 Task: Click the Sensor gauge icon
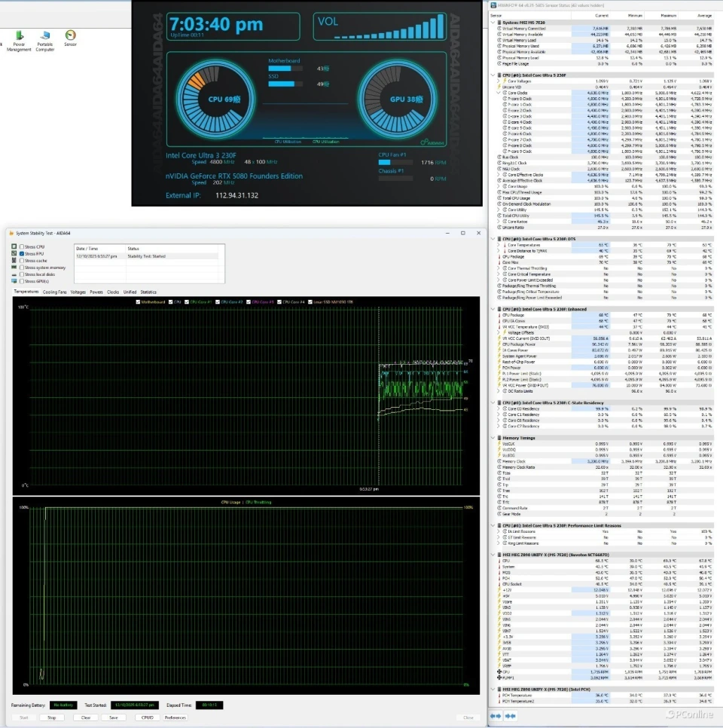[x=70, y=35]
